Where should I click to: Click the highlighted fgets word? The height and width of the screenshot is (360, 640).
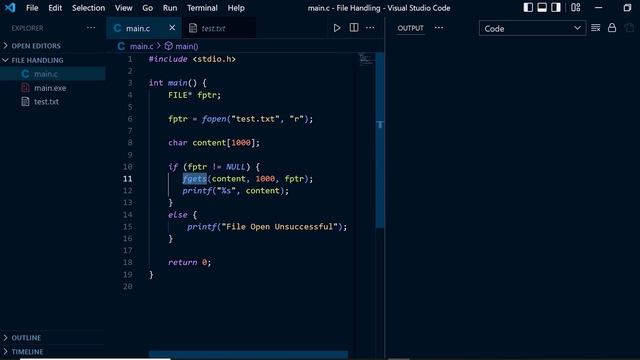(x=195, y=178)
